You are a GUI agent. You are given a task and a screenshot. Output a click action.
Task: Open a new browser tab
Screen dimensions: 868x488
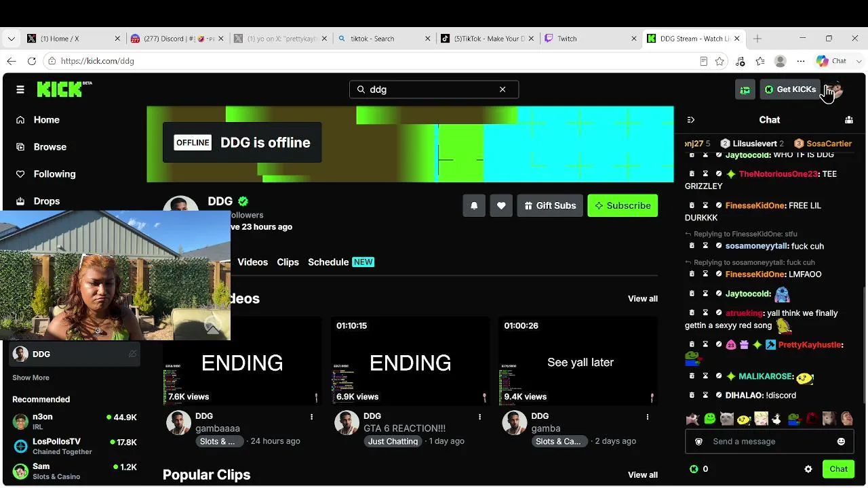(757, 39)
